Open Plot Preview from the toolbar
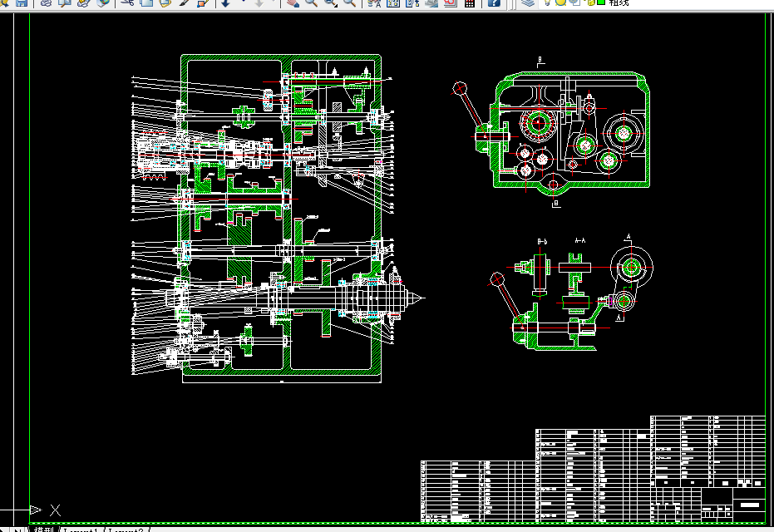The height and width of the screenshot is (532, 774). (x=65, y=3)
